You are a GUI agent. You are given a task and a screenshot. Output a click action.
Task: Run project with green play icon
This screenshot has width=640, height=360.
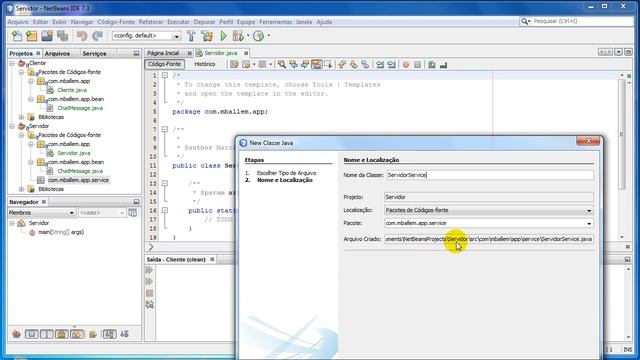point(223,36)
